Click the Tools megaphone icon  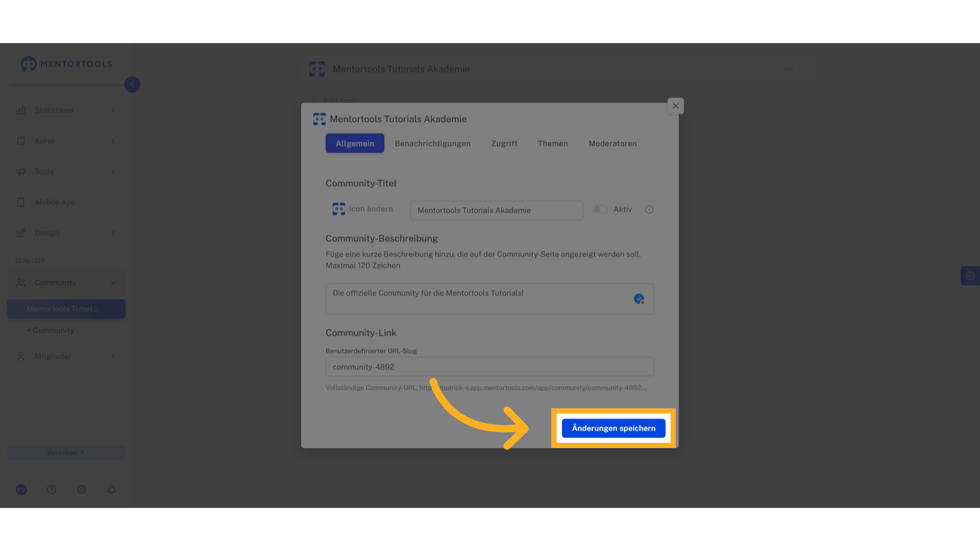point(21,172)
